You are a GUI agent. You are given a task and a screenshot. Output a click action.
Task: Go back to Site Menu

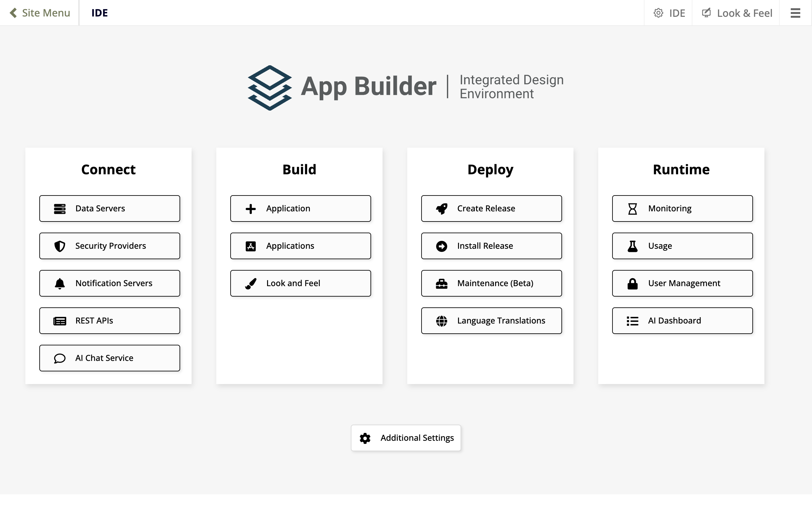40,13
